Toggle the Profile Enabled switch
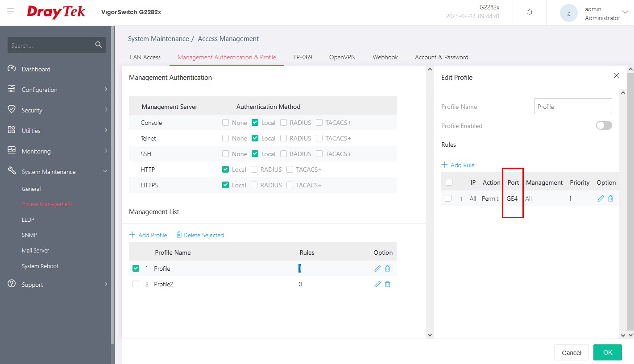 pyautogui.click(x=604, y=126)
